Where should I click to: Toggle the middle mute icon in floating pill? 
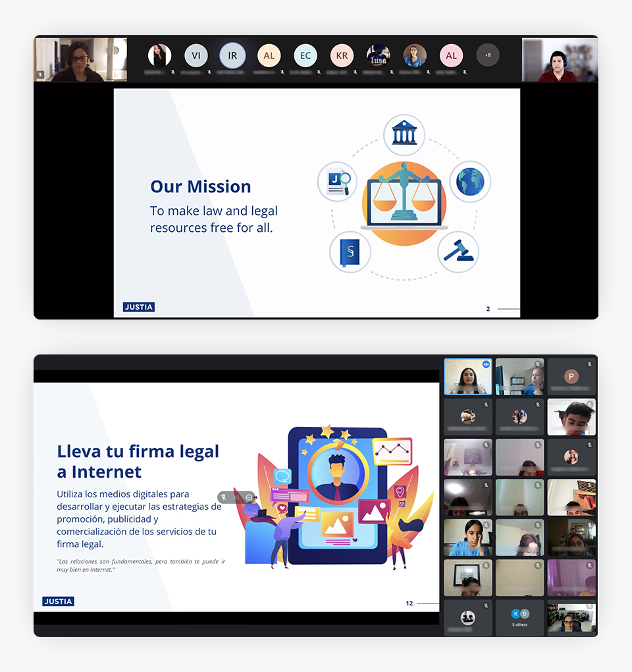click(236, 497)
